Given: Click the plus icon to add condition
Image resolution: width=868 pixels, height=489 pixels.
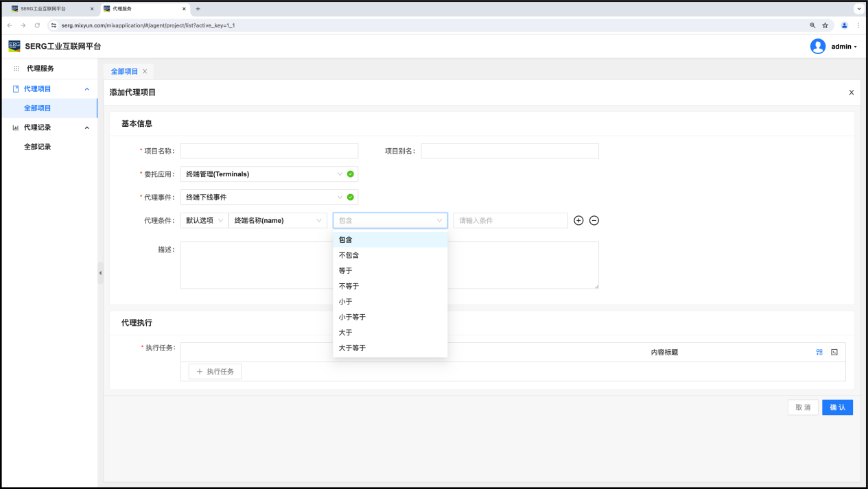Looking at the screenshot, I should [x=578, y=220].
